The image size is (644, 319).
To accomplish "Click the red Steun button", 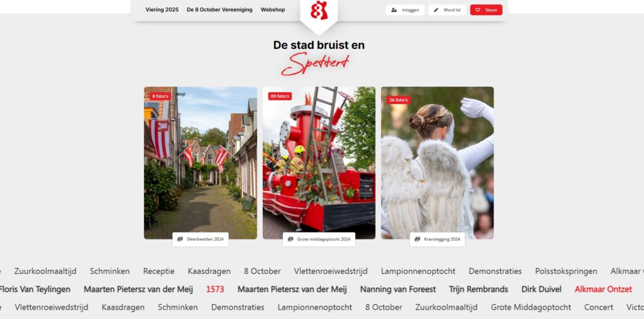I will (x=486, y=10).
